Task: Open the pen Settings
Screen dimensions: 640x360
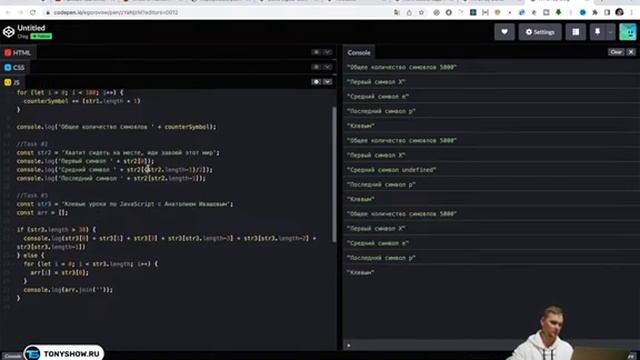Action: (x=540, y=32)
